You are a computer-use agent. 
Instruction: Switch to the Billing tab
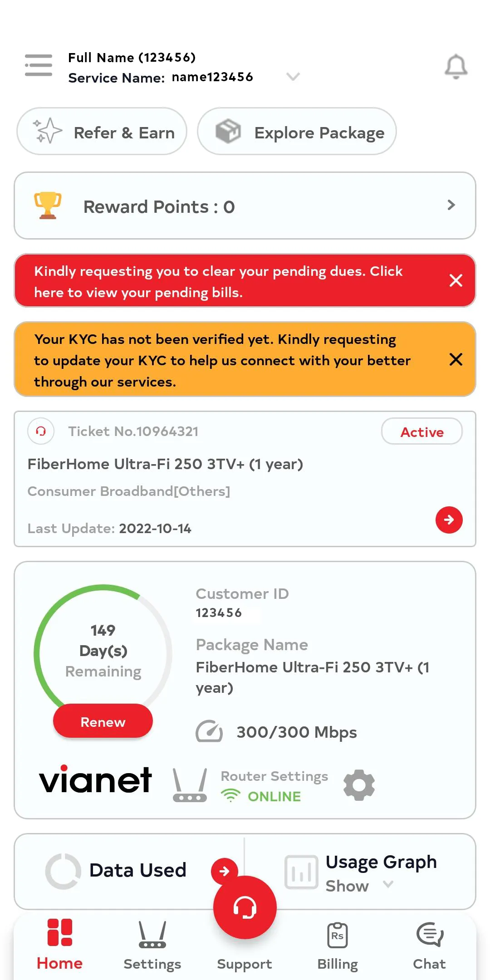pos(338,945)
